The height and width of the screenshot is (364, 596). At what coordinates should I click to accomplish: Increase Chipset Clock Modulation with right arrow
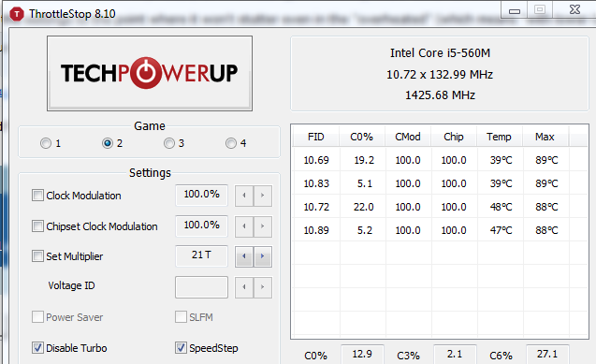tap(263, 226)
